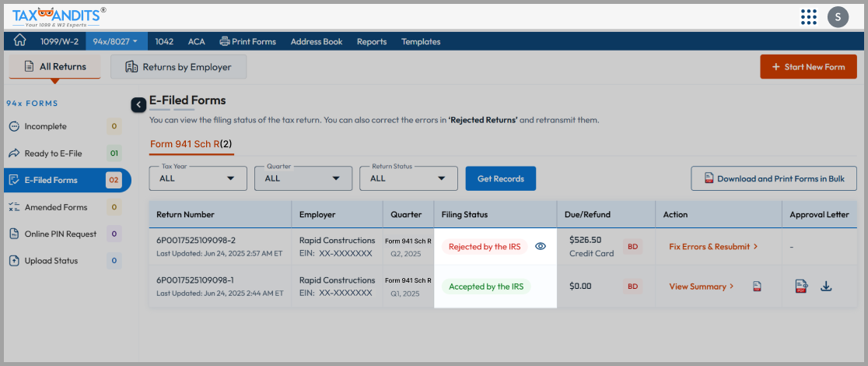Open the 94x/8027 navigation menu
868x366 pixels.
(115, 41)
